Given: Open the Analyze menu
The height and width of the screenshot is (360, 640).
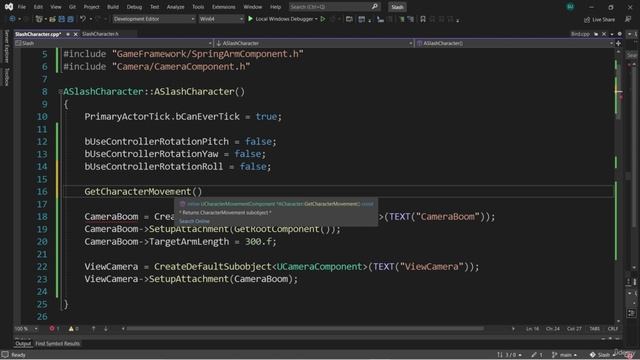Looking at the screenshot, I should pyautogui.click(x=175, y=7).
